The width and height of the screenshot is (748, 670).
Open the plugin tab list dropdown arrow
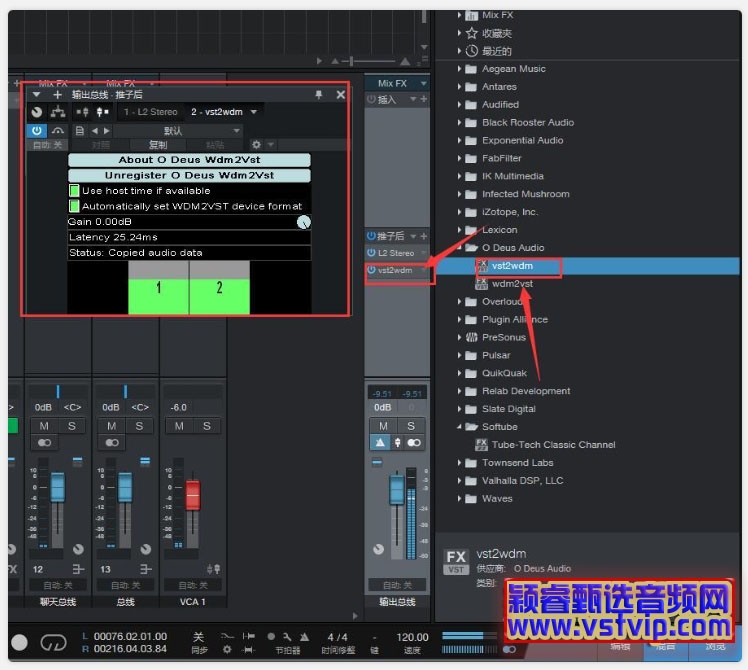(x=254, y=112)
